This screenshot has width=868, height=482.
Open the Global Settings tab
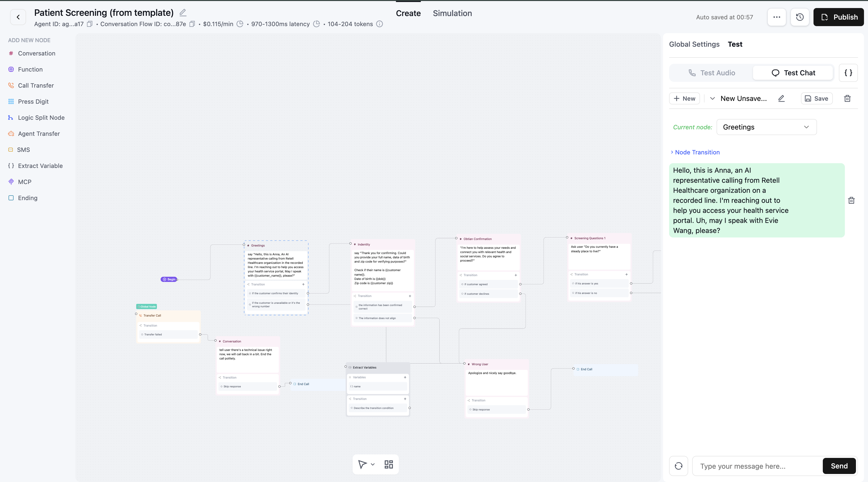click(694, 44)
